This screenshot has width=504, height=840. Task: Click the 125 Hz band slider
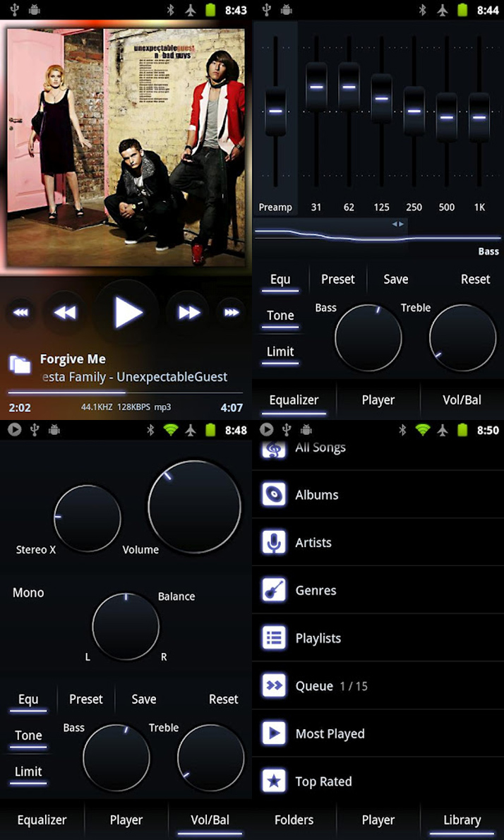(x=381, y=99)
